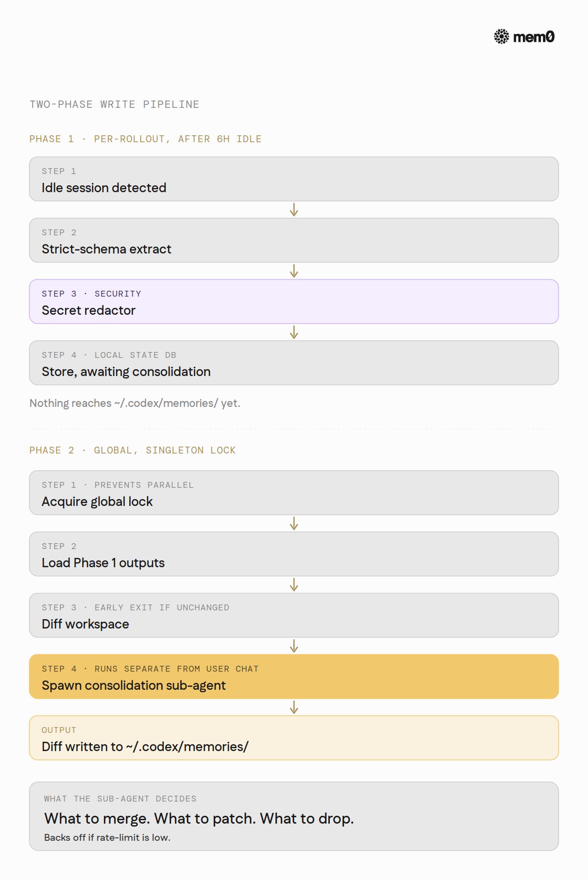This screenshot has height=880, width=588.
Task: Select the Strict-schema extract step
Action: 294,240
